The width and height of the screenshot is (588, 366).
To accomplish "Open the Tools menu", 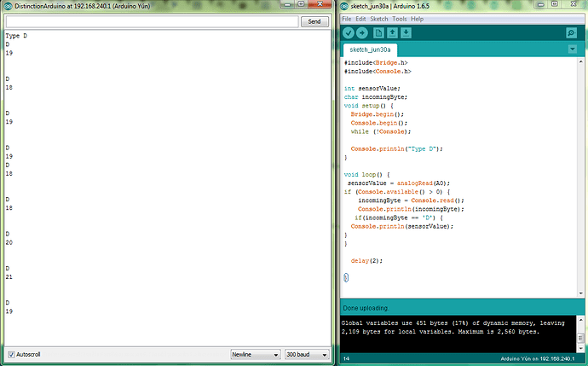I will [400, 19].
